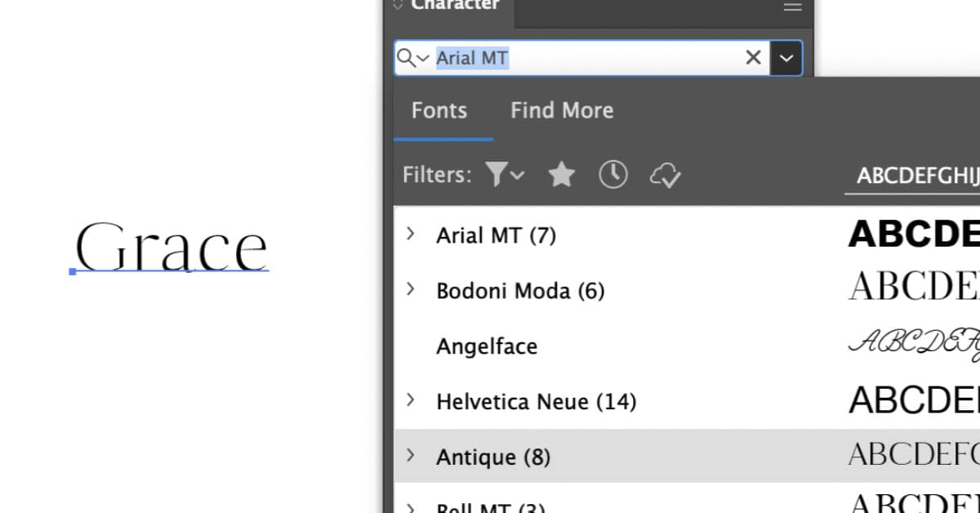The height and width of the screenshot is (513, 980).
Task: Open the Character panel menu
Action: tap(791, 8)
